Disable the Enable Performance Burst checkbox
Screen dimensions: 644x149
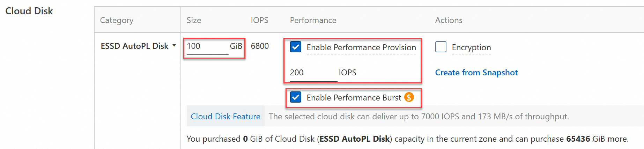[x=296, y=97]
